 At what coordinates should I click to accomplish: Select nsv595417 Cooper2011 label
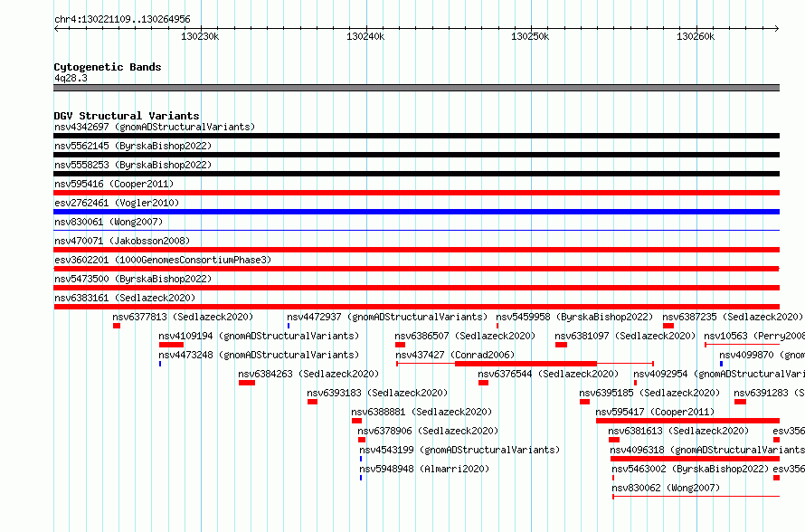[655, 412]
